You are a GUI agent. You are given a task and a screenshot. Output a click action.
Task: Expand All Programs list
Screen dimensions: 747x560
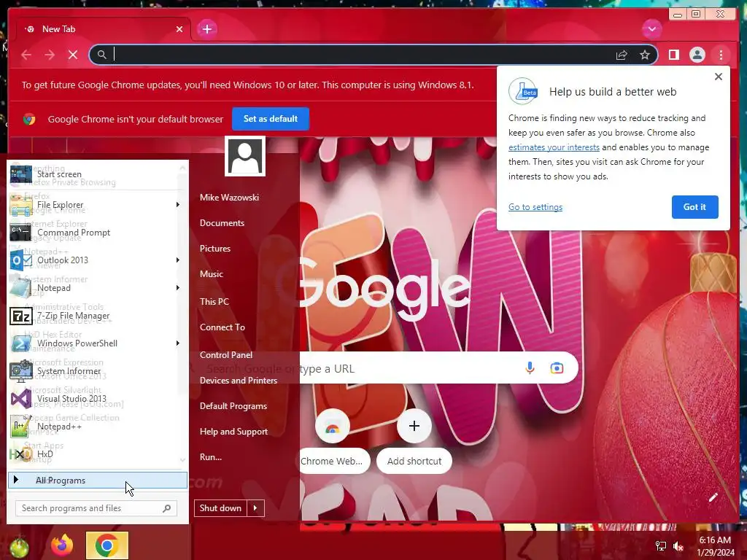click(98, 480)
